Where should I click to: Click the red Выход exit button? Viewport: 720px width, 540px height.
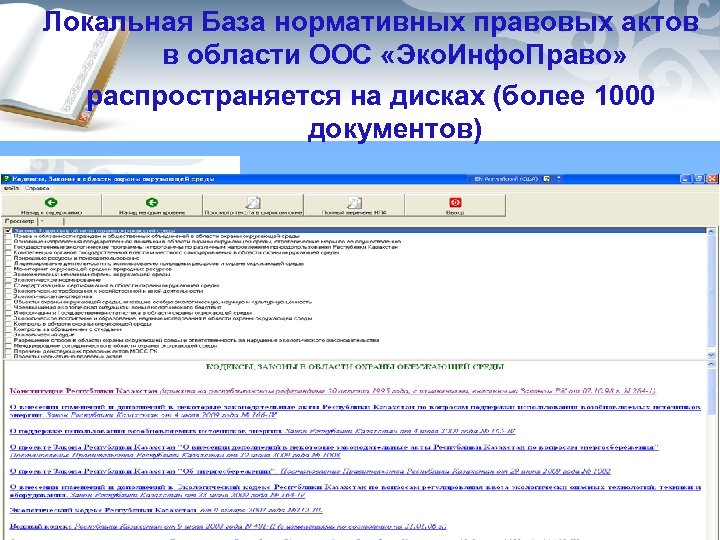point(455,205)
